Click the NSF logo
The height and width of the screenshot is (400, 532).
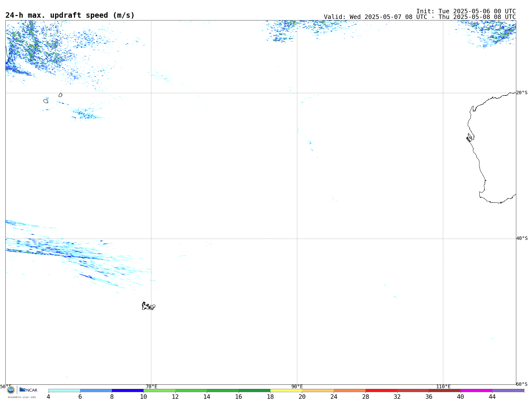pos(11,390)
